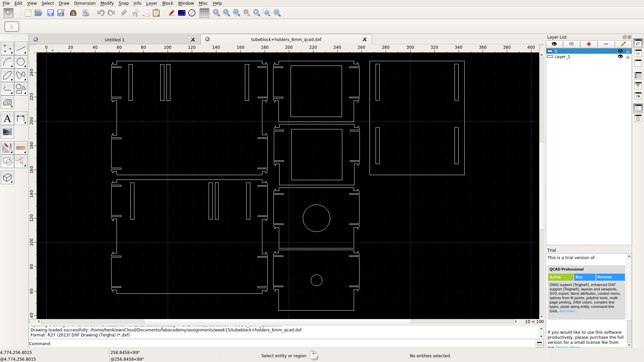
Task: Edit layer with the pencil button
Action: point(623,44)
